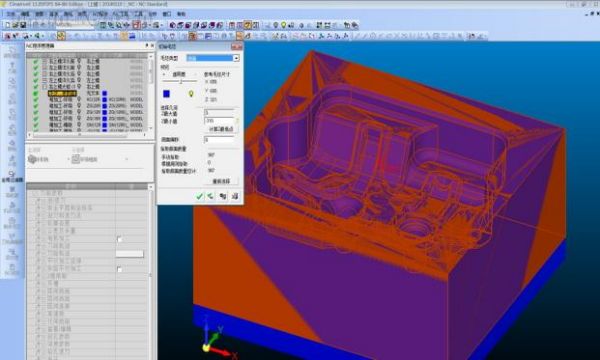Confirm with the green check mark icon in the dialog
The width and height of the screenshot is (600, 360).
[199, 196]
